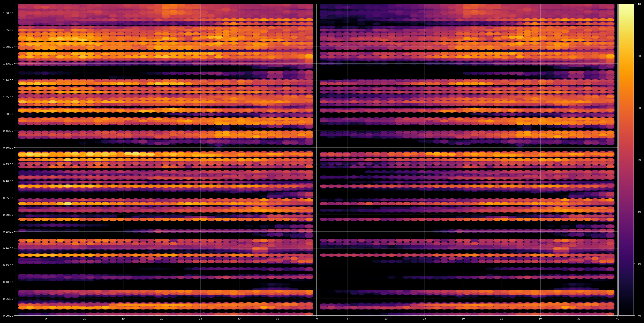Select the −60 colorbar tick label
This screenshot has height=323, width=644.
click(638, 263)
